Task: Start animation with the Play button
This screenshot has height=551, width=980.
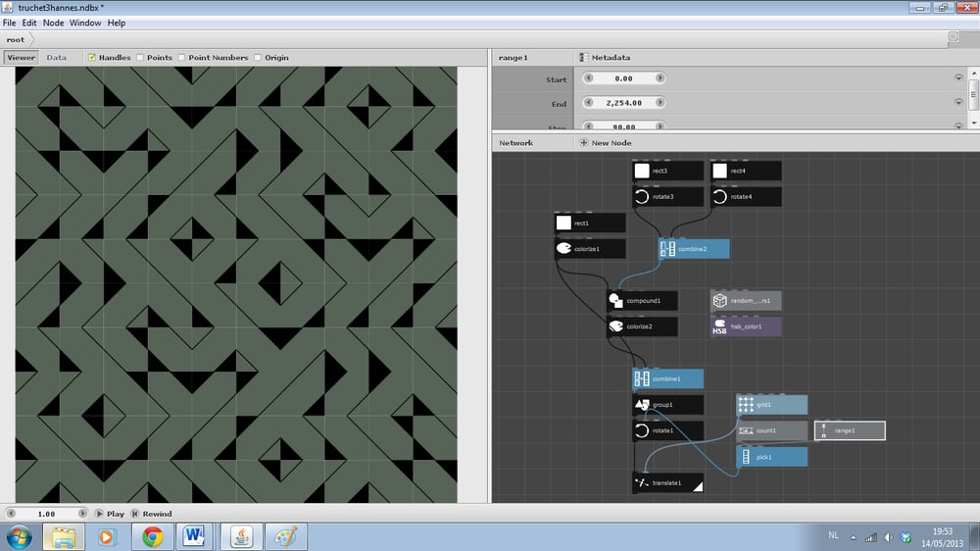Action: pyautogui.click(x=110, y=514)
